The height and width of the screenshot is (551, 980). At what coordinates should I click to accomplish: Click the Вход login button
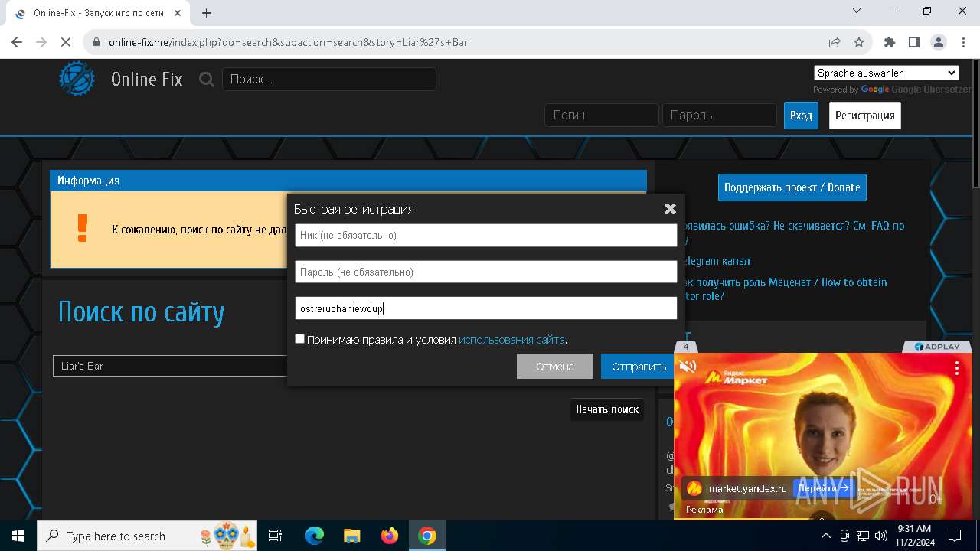click(x=801, y=116)
